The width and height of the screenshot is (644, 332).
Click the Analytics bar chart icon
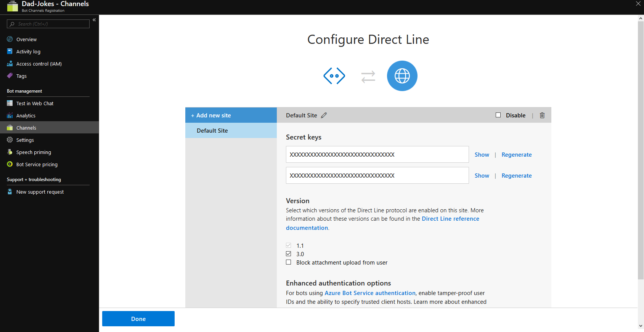[x=10, y=115]
